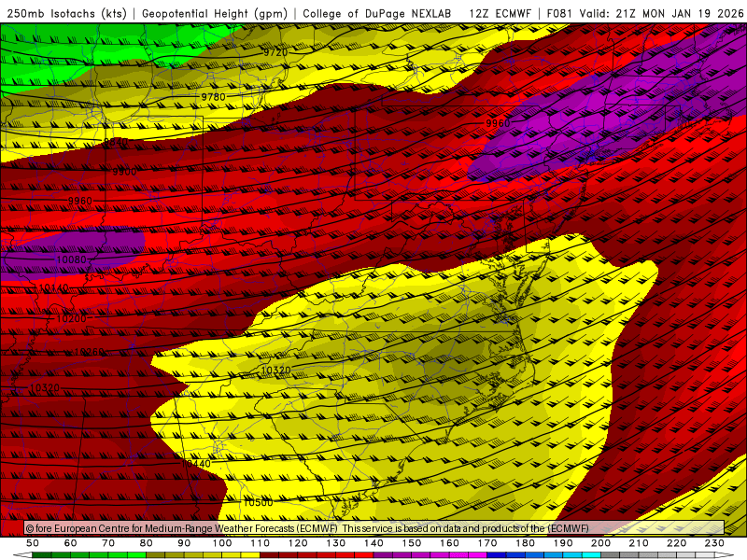Image resolution: width=747 pixels, height=560 pixels.
Task: Click the '250mb Isotachs (kts)' title text
Action: [66, 14]
